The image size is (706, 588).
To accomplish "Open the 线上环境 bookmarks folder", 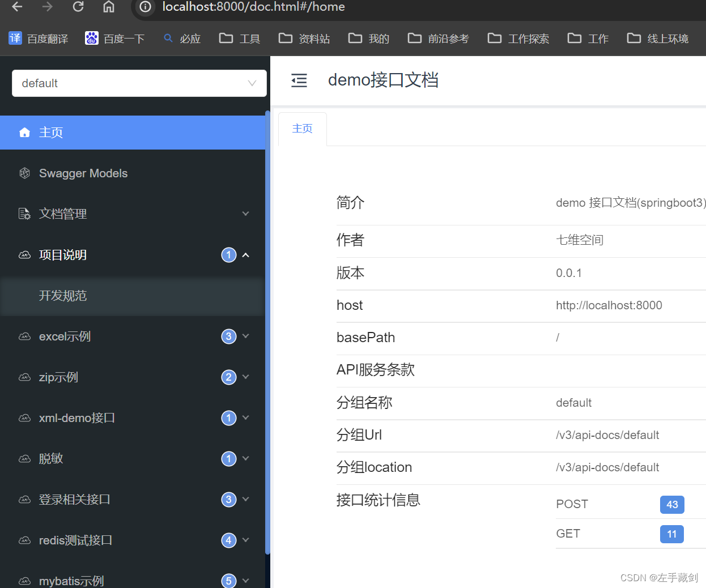I will [x=657, y=38].
